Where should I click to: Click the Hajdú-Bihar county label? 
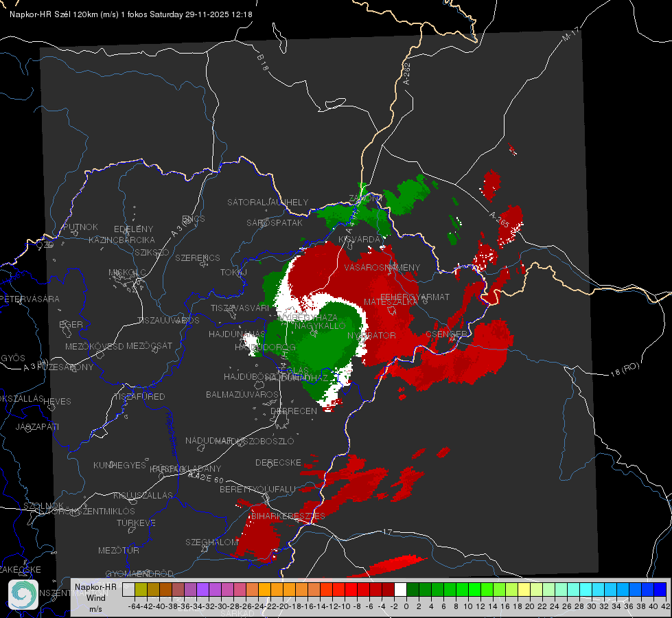coord(171,433)
